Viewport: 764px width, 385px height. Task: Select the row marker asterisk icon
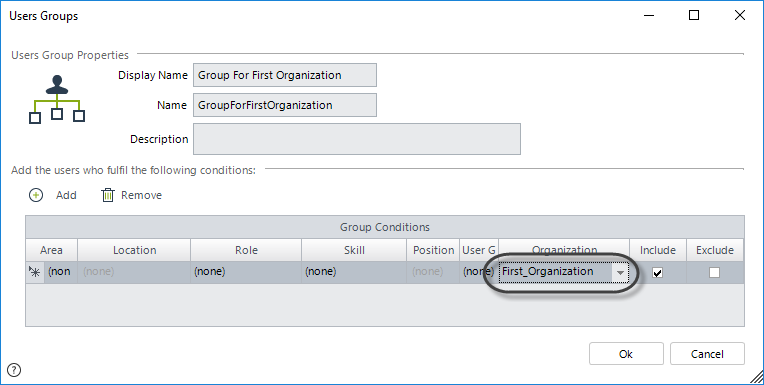click(35, 272)
